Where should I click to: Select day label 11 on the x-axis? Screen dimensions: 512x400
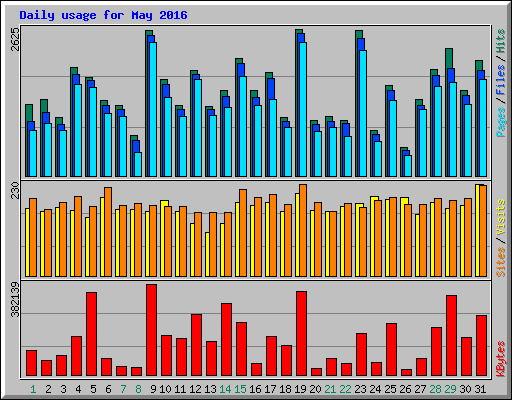point(180,389)
